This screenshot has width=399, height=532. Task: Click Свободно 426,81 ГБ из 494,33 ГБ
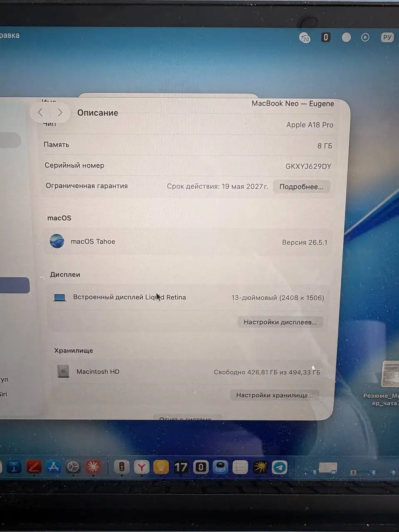click(x=267, y=372)
